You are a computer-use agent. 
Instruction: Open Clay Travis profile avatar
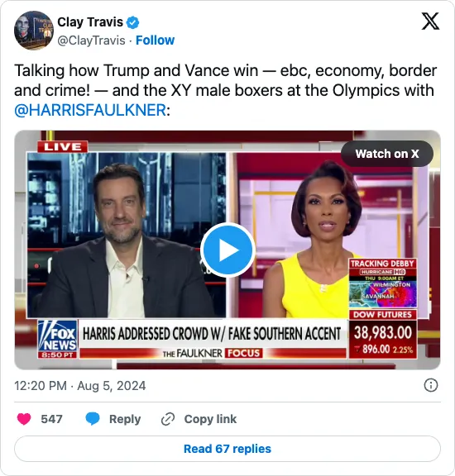click(x=34, y=31)
